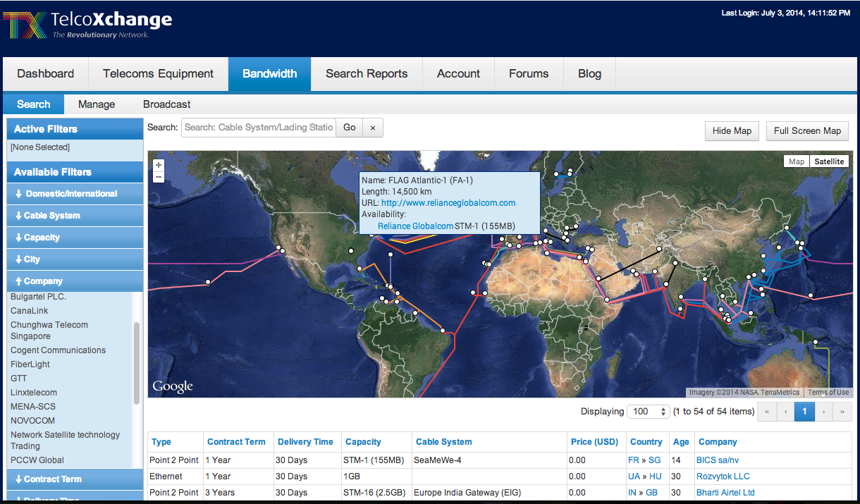Sort by the Capacity column header
The image size is (860, 504).
click(363, 442)
